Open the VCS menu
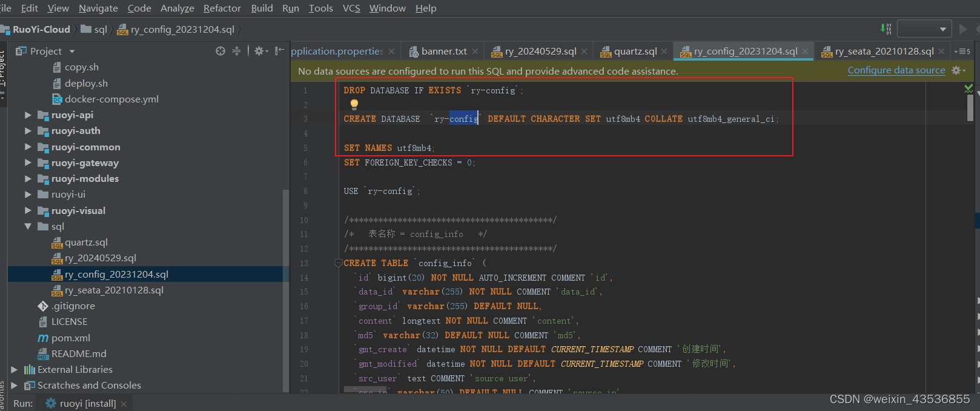Image resolution: width=980 pixels, height=411 pixels. pos(351,8)
